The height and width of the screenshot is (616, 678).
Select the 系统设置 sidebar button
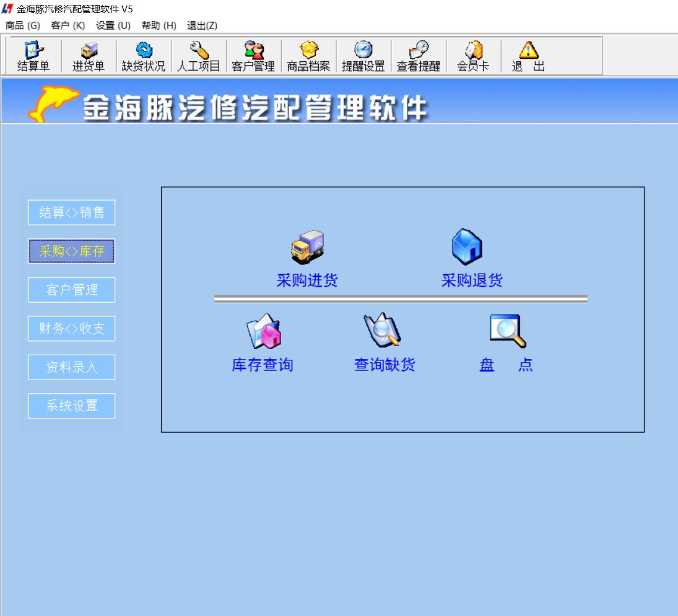[71, 406]
